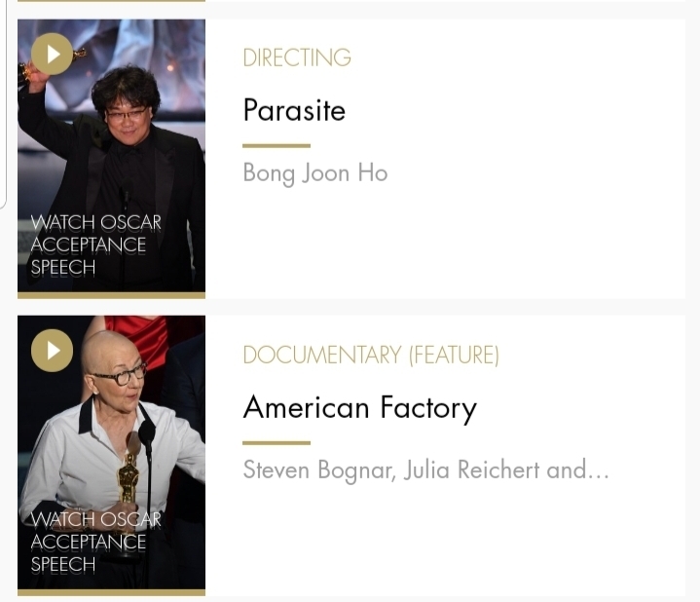This screenshot has height=602, width=700.
Task: Open the American Factory film title
Action: point(359,407)
